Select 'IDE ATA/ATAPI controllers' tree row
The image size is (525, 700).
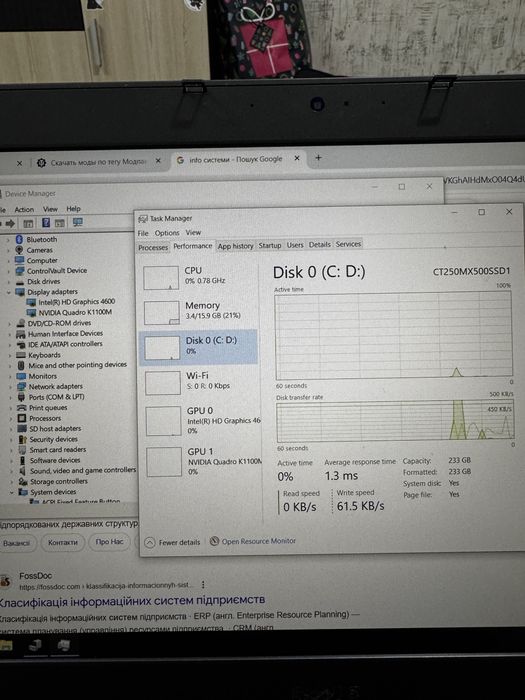65,344
